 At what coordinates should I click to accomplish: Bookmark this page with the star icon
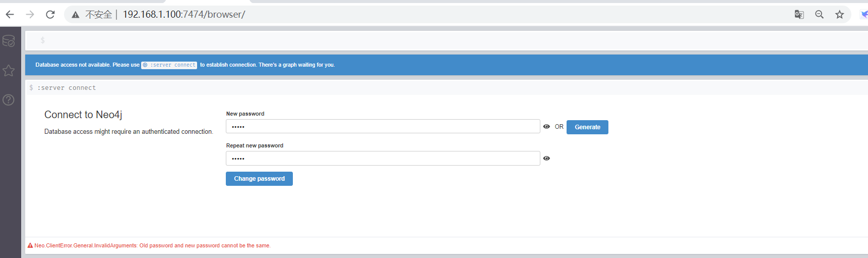[839, 14]
